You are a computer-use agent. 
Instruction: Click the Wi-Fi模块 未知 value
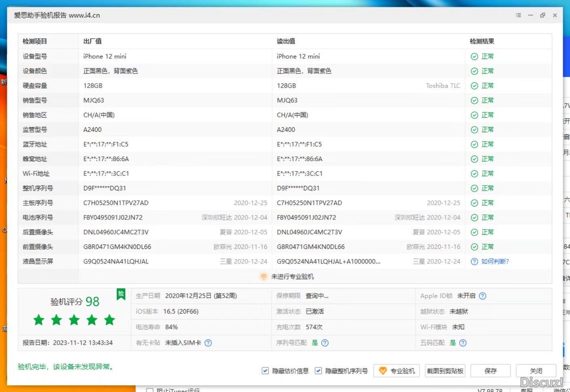pos(458,327)
